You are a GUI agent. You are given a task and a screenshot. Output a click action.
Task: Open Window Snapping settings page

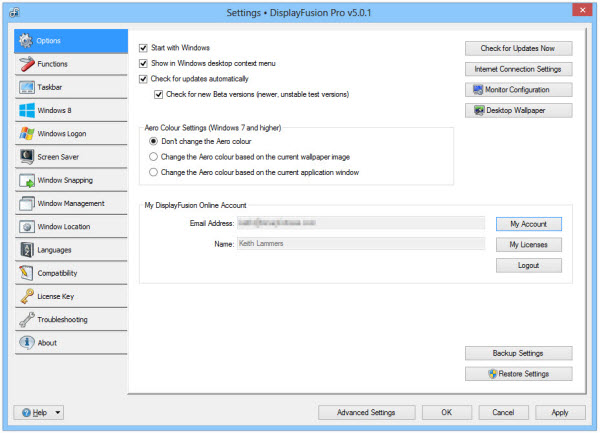point(71,180)
